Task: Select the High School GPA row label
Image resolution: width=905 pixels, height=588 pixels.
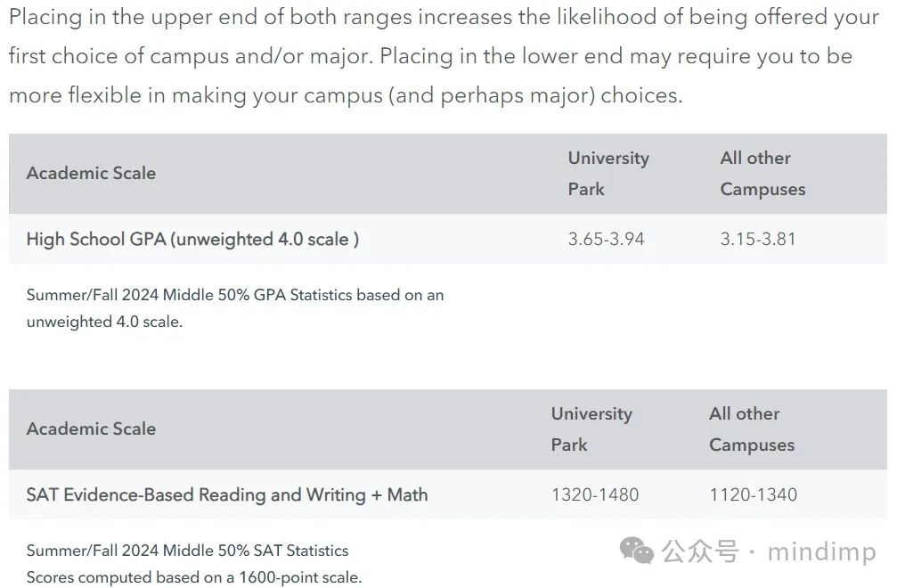Action: coord(192,239)
